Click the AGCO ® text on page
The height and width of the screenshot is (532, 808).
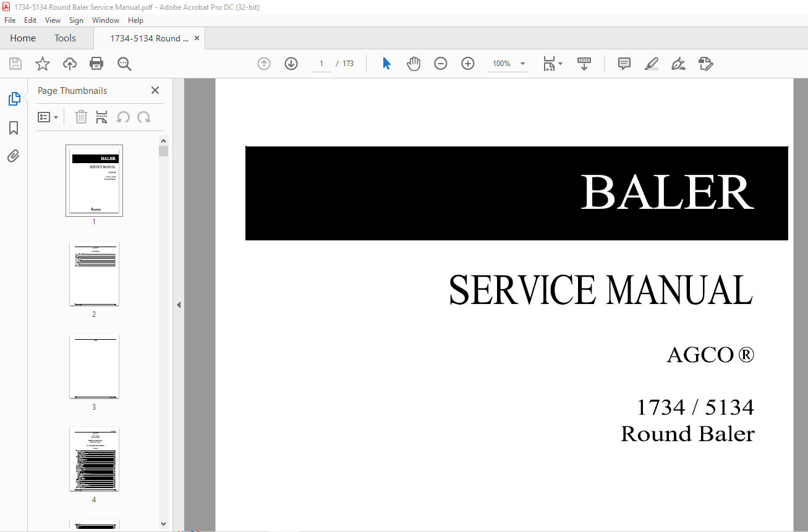tap(710, 355)
